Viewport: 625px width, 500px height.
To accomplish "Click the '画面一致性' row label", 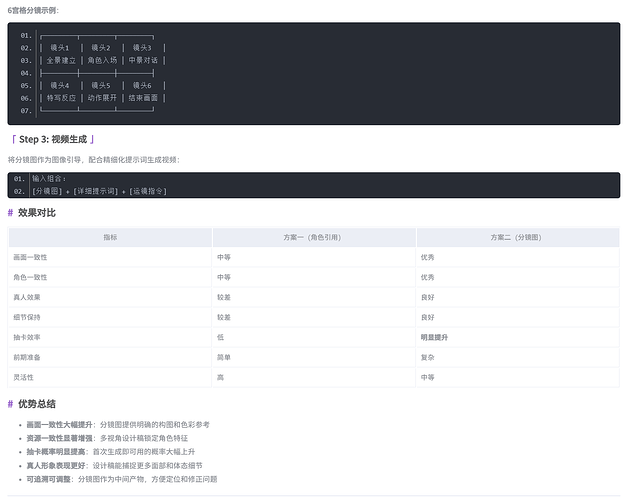I will pos(30,257).
